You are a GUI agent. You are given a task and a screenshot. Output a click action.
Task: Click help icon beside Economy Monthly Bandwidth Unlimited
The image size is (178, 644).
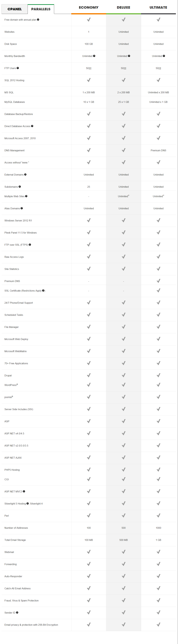tap(94, 56)
